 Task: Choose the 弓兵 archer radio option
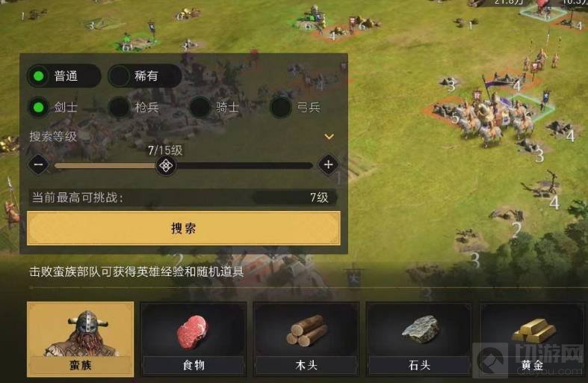coord(297,108)
